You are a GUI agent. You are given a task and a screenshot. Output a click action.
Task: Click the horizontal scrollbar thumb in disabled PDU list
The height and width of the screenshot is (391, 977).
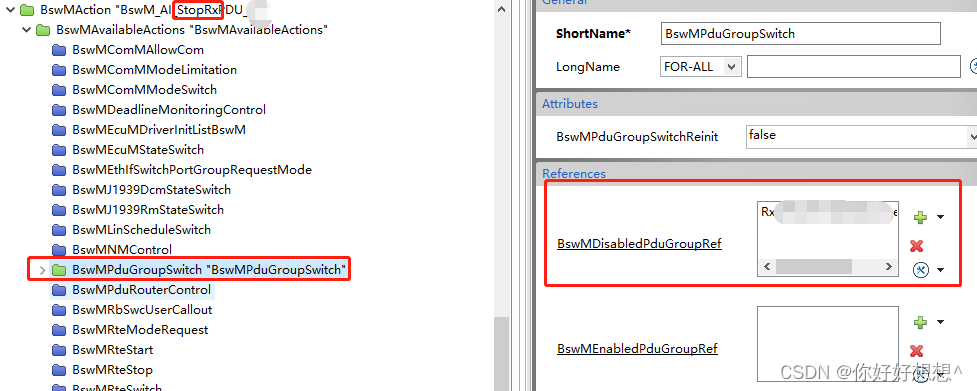(x=814, y=266)
